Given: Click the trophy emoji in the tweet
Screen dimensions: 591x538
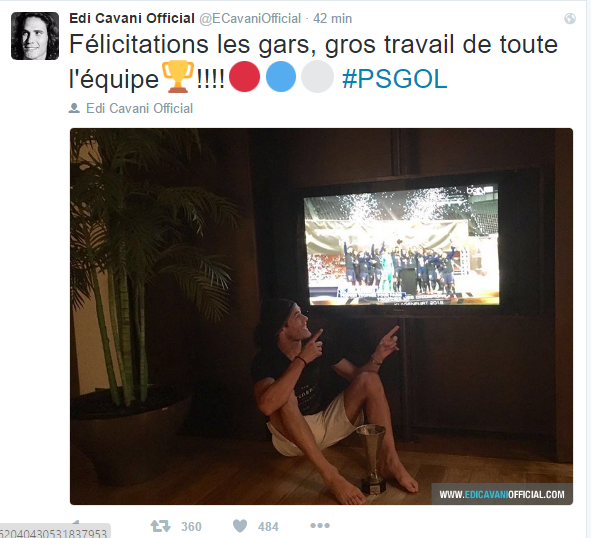Looking at the screenshot, I should pos(178,77).
